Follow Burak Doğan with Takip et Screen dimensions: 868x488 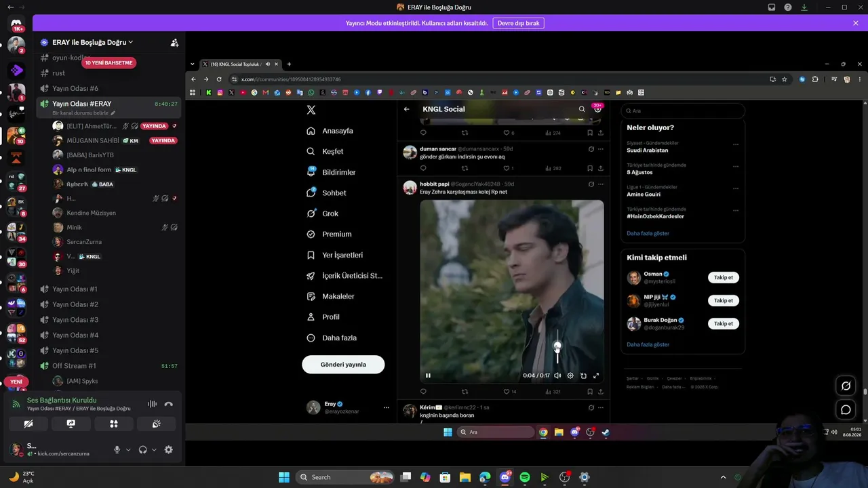[724, 323]
